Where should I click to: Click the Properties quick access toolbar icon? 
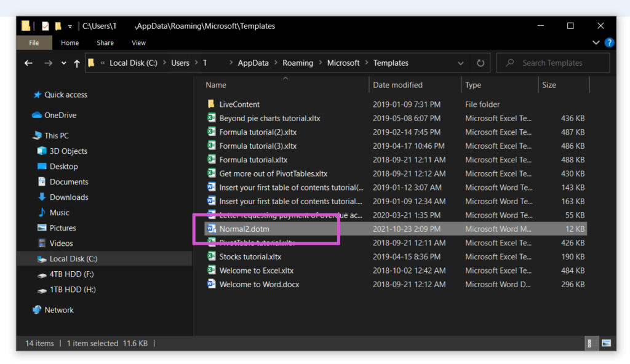click(x=46, y=26)
